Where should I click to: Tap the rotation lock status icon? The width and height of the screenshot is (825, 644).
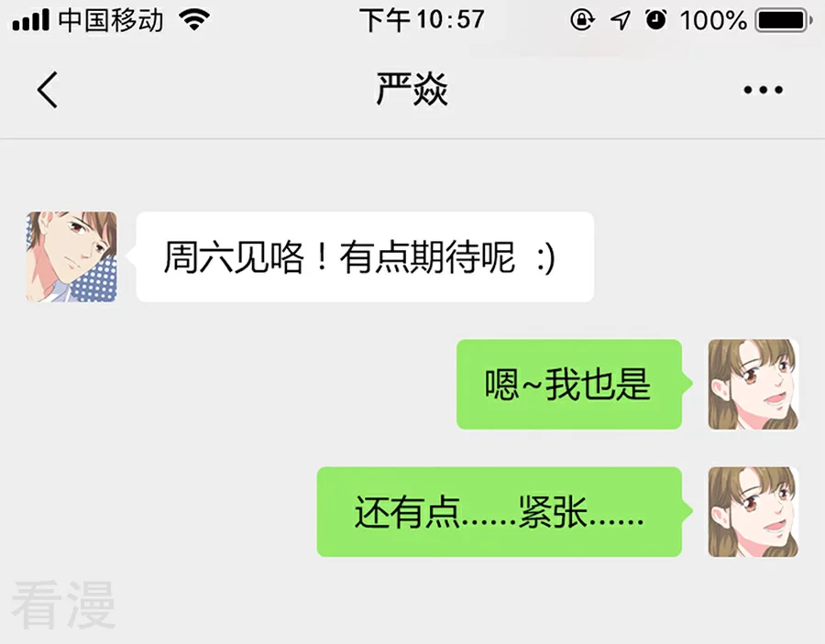tap(582, 20)
